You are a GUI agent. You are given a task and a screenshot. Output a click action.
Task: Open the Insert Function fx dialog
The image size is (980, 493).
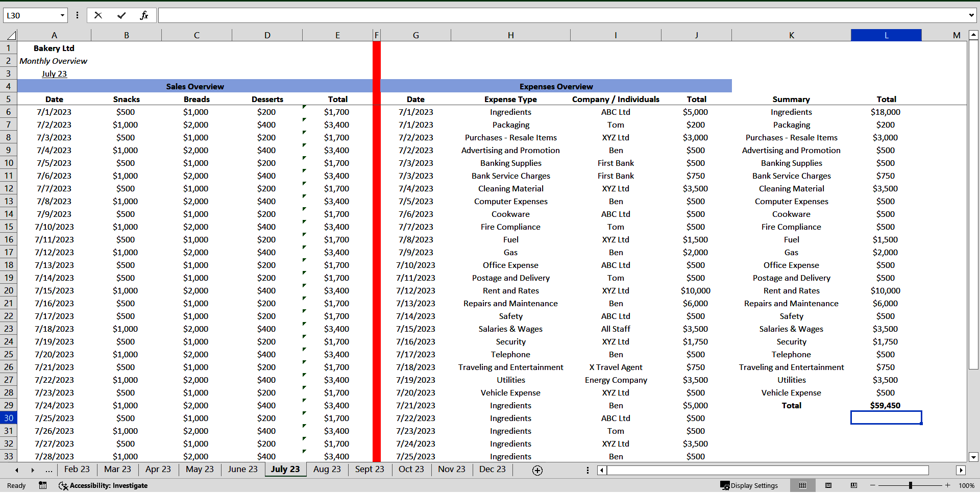click(x=144, y=15)
